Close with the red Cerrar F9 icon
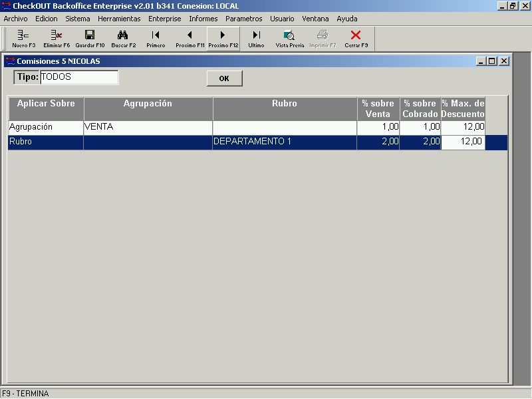 pyautogui.click(x=356, y=39)
